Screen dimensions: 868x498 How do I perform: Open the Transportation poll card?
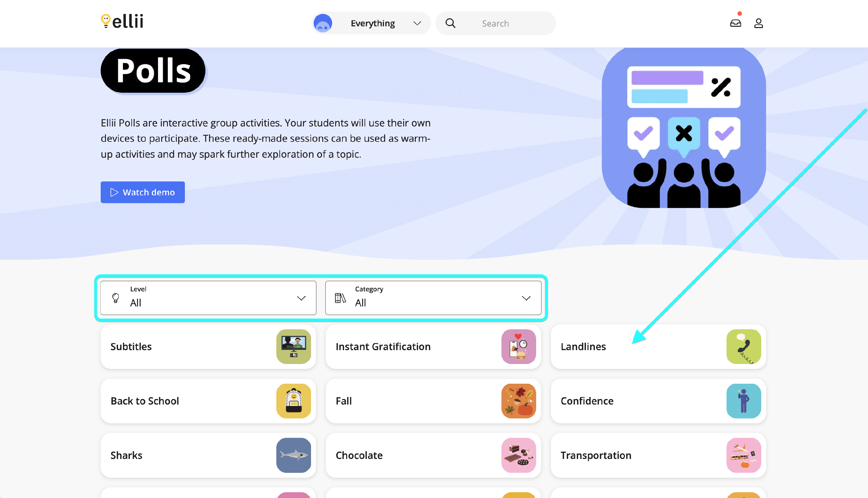[658, 455]
